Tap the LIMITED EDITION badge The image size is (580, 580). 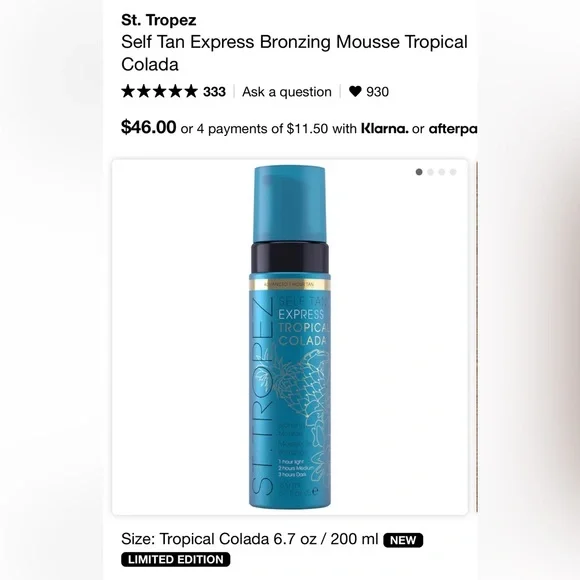pos(176,559)
